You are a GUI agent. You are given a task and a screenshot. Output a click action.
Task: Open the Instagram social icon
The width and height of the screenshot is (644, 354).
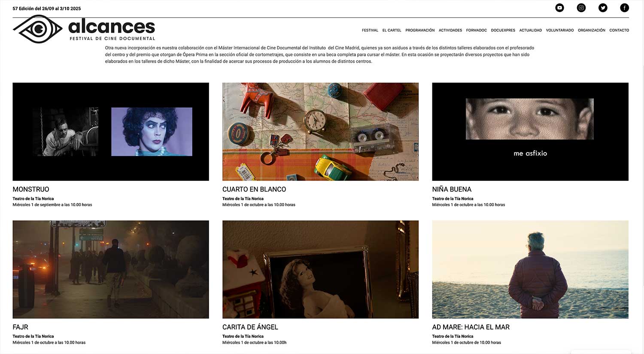click(581, 8)
